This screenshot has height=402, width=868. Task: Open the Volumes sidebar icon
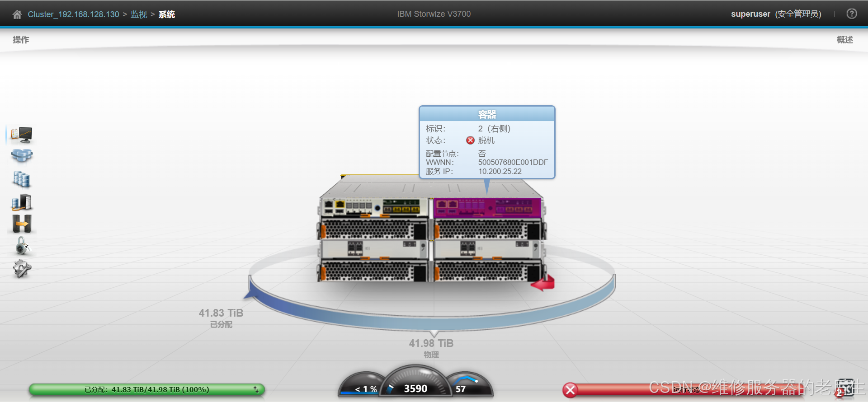[x=21, y=179]
